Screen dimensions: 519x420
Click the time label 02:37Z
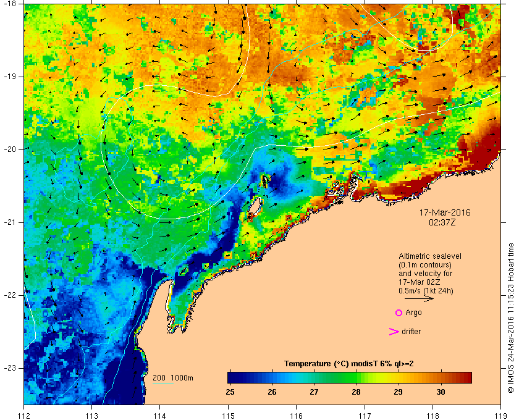(x=442, y=222)
